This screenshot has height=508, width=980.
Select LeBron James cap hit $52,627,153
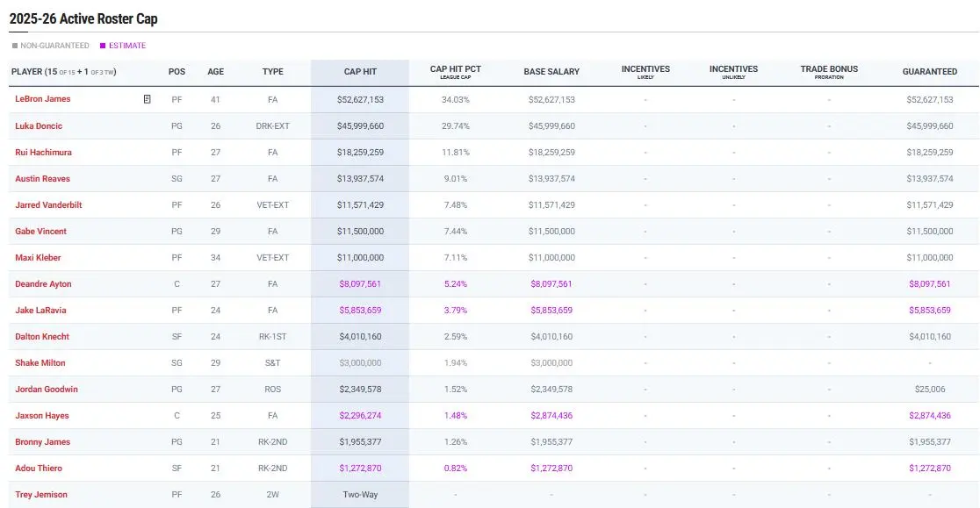click(x=360, y=99)
